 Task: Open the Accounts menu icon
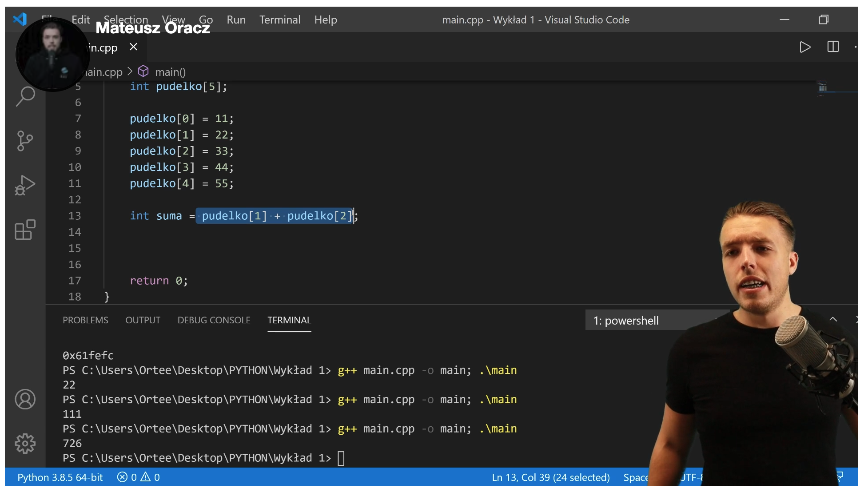tap(25, 399)
